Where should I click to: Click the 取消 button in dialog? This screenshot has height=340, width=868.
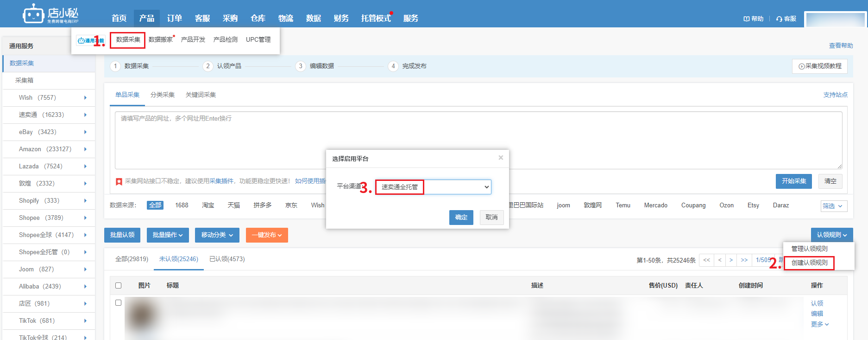click(491, 218)
